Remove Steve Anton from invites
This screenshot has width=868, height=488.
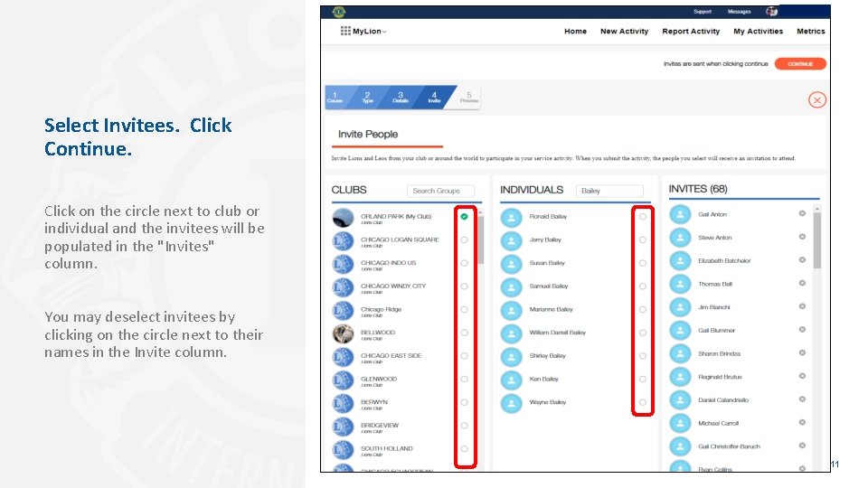(802, 236)
